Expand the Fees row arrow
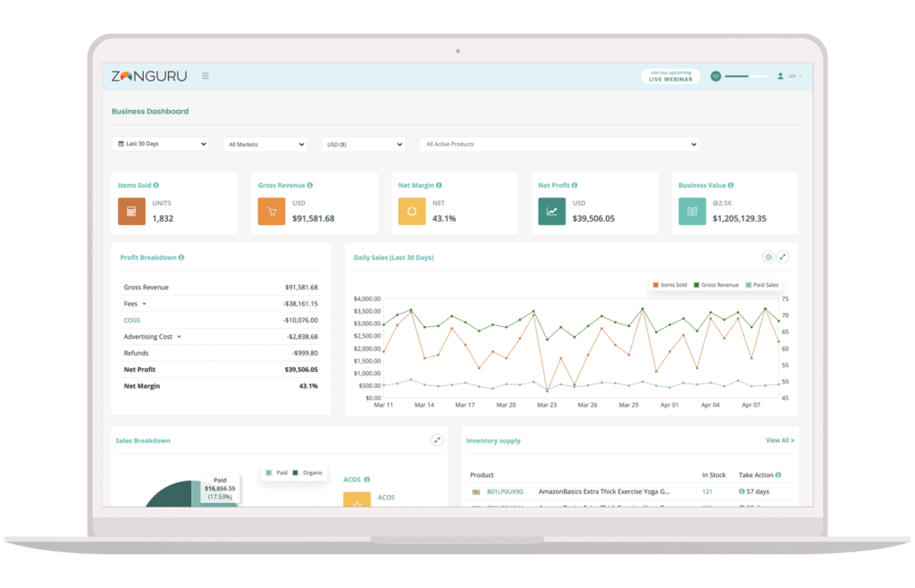This screenshot has width=915, height=588. (x=144, y=304)
